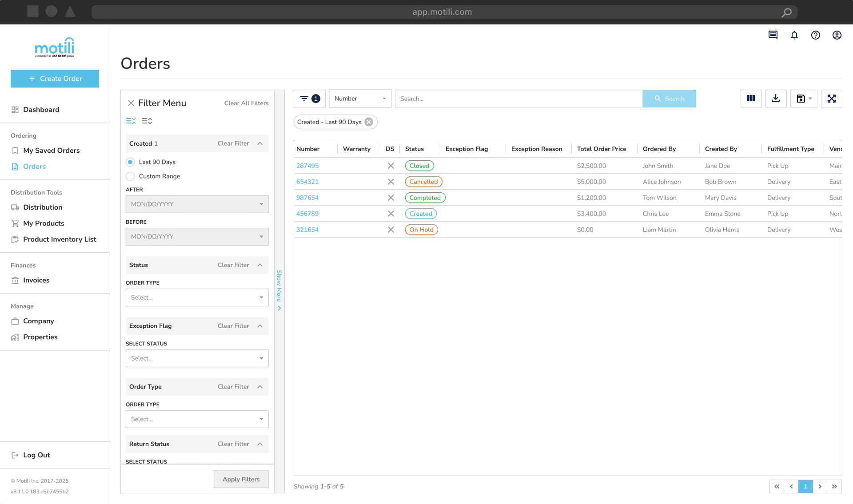Go to the last page of results
The height and width of the screenshot is (504, 853).
pyautogui.click(x=834, y=486)
